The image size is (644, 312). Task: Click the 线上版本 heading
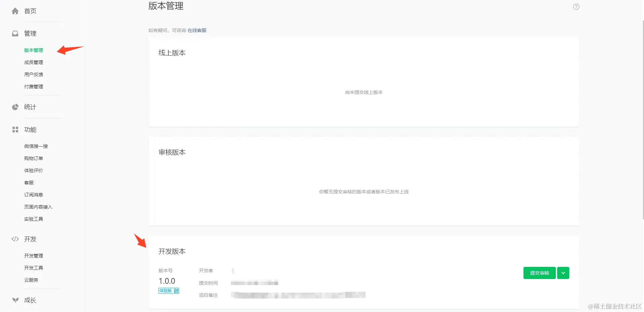pos(172,53)
